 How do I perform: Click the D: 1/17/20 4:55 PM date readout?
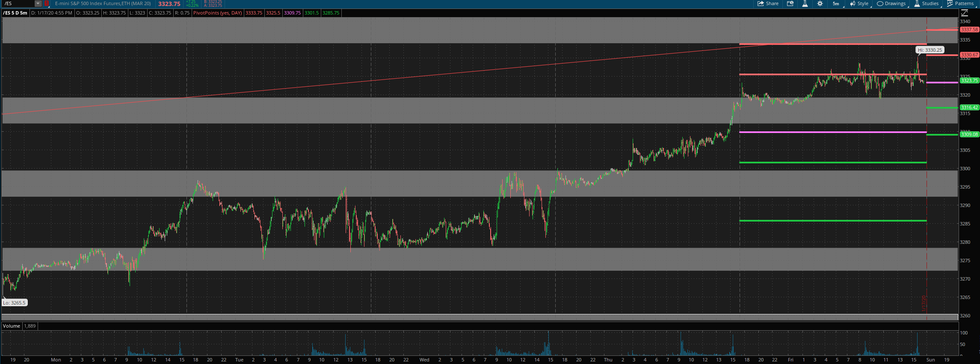tap(51, 13)
